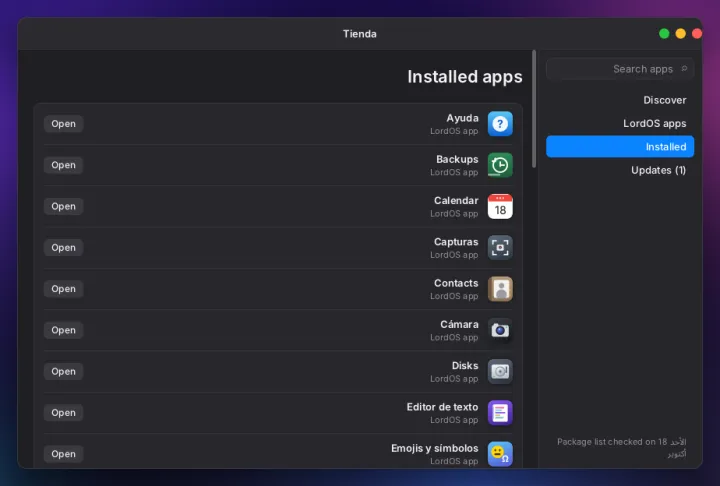Select the Disks app name text
The width and height of the screenshot is (720, 486).
tap(465, 366)
